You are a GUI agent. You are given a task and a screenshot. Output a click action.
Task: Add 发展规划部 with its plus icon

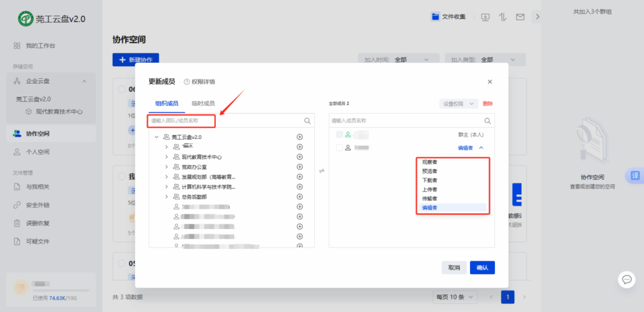(x=299, y=177)
